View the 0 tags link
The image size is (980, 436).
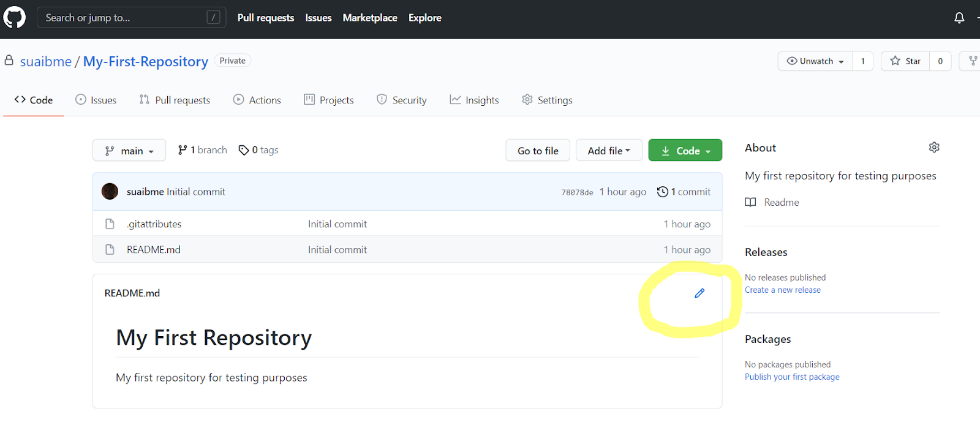(258, 150)
